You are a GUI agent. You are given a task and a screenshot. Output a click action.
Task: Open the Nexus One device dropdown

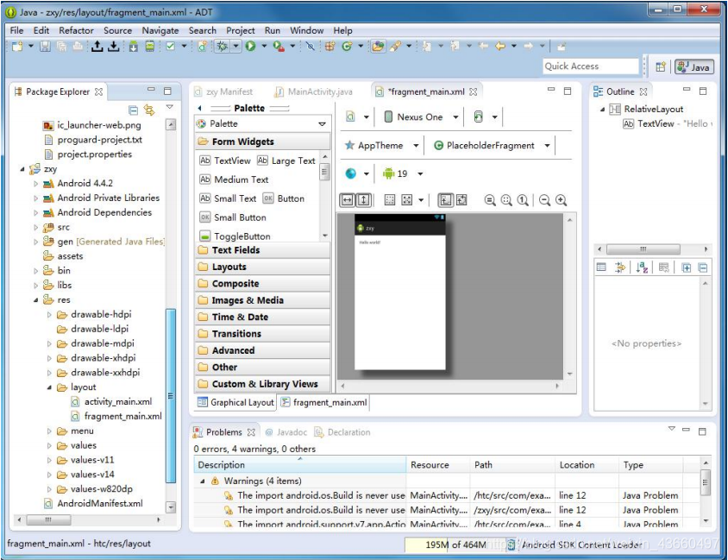[421, 117]
